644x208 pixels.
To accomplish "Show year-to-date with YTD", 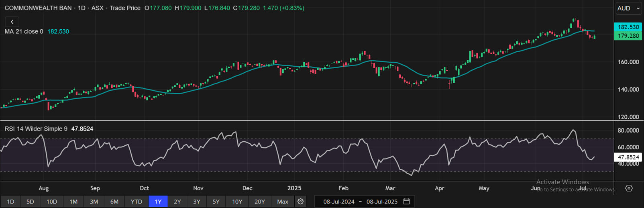I will pos(136,202).
